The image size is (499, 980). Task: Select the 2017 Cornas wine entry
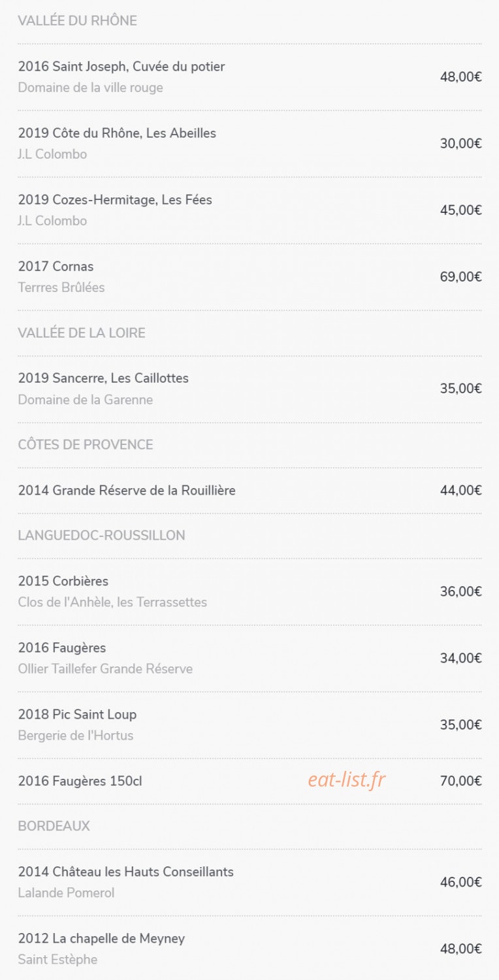click(249, 277)
